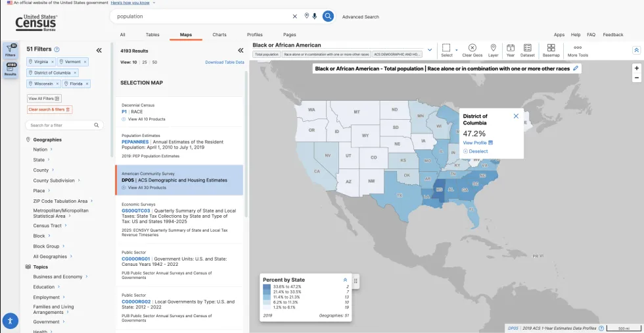Viewport: 644px width, 333px height.
Task: Open the Dataset tool
Action: pos(527,50)
